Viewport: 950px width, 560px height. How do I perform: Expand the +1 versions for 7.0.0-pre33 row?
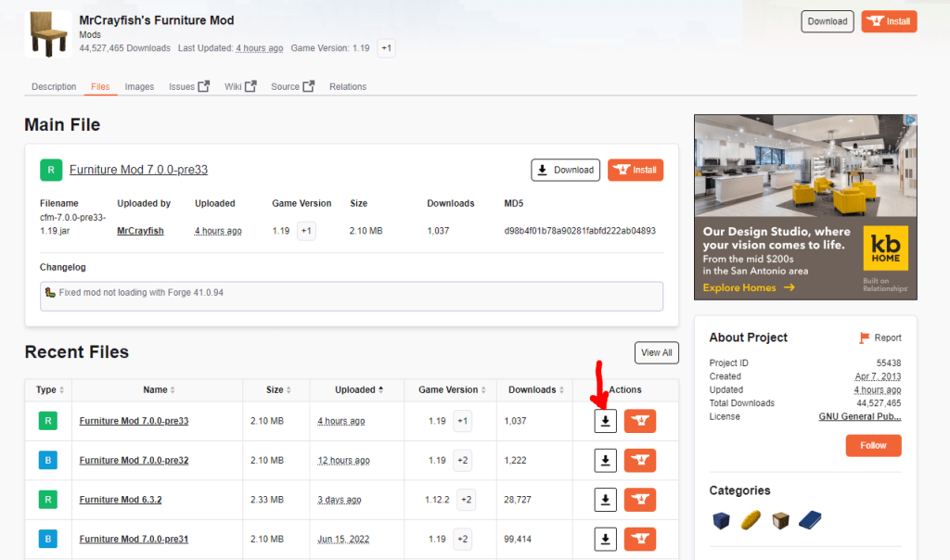pyautogui.click(x=462, y=421)
